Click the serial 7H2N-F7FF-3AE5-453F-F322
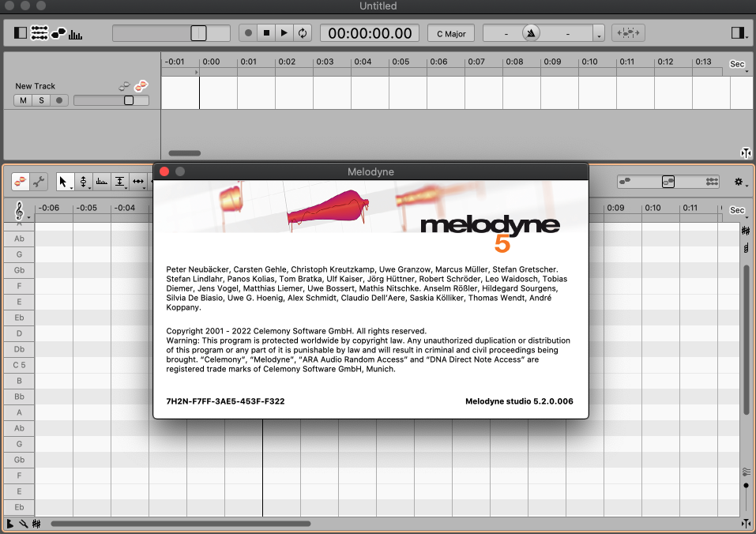This screenshot has height=534, width=756. [225, 401]
